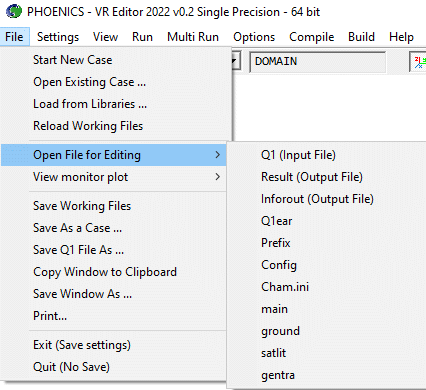Select Load from Libraries option

pos(90,104)
